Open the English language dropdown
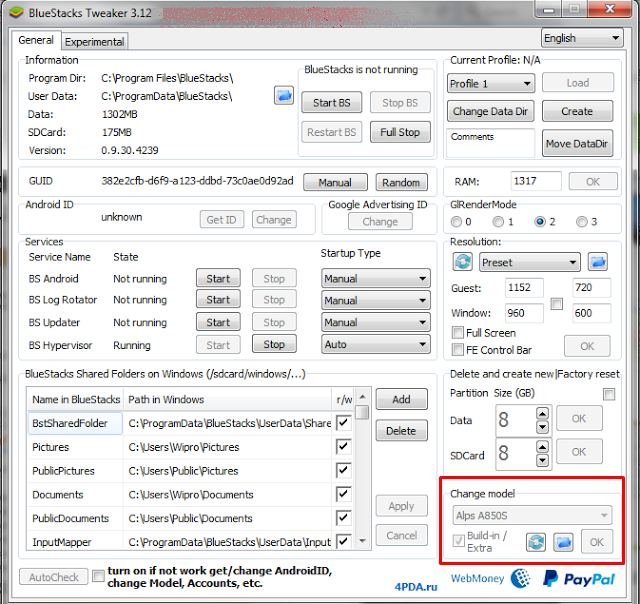The width and height of the screenshot is (640, 604). (x=582, y=38)
